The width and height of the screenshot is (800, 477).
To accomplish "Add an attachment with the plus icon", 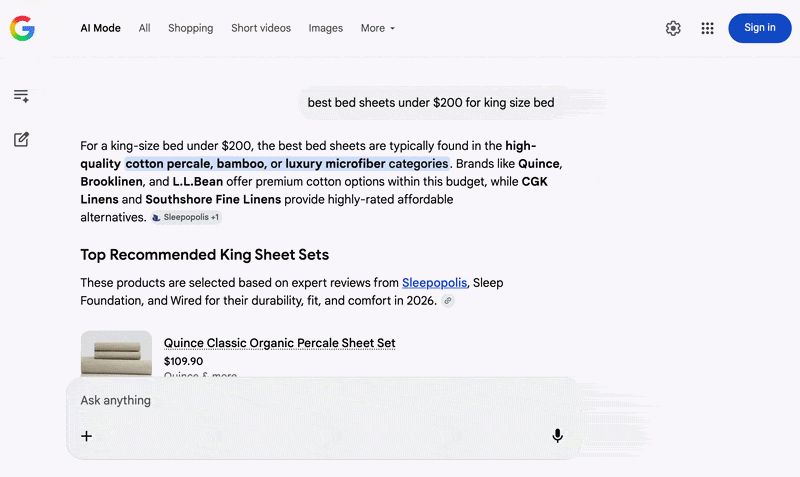I will click(x=87, y=436).
